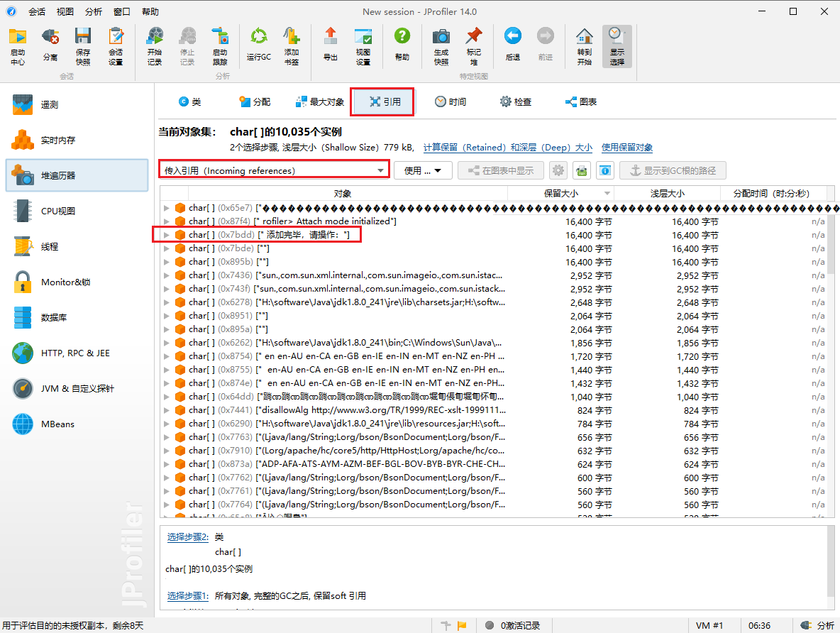The width and height of the screenshot is (840, 633).
Task: Open the 视图 view menu
Action: point(65,12)
